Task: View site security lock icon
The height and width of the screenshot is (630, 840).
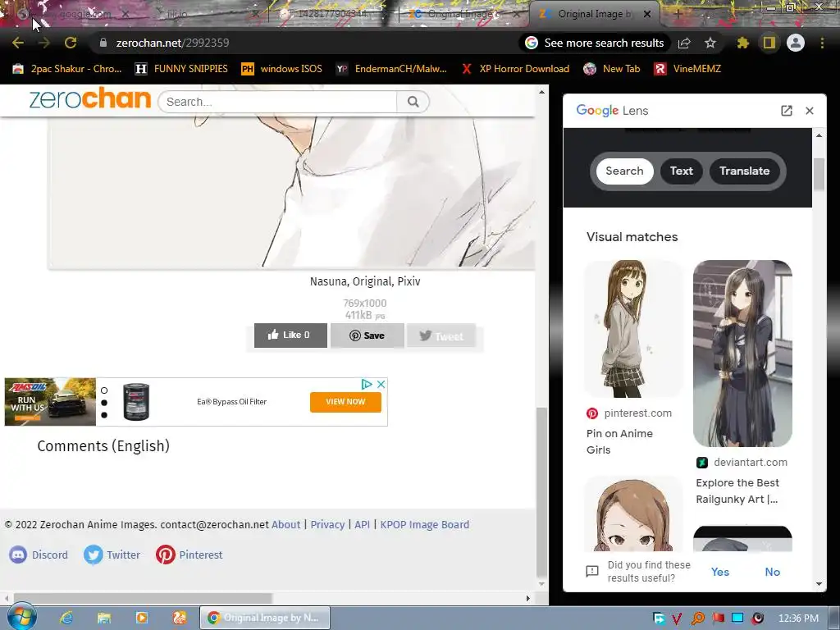Action: (x=103, y=43)
